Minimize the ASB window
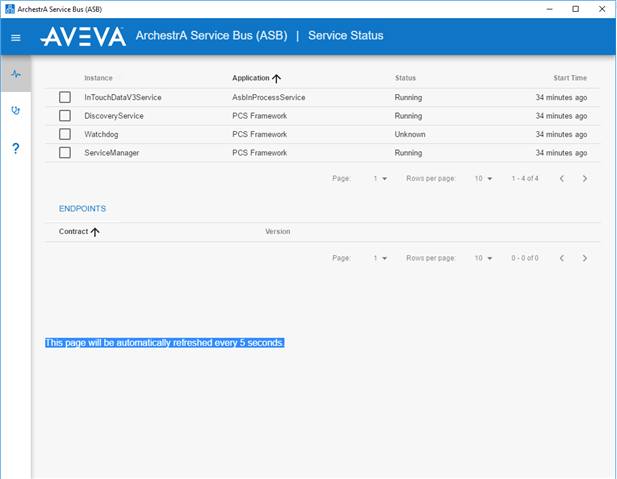This screenshot has height=479, width=617. click(x=550, y=9)
